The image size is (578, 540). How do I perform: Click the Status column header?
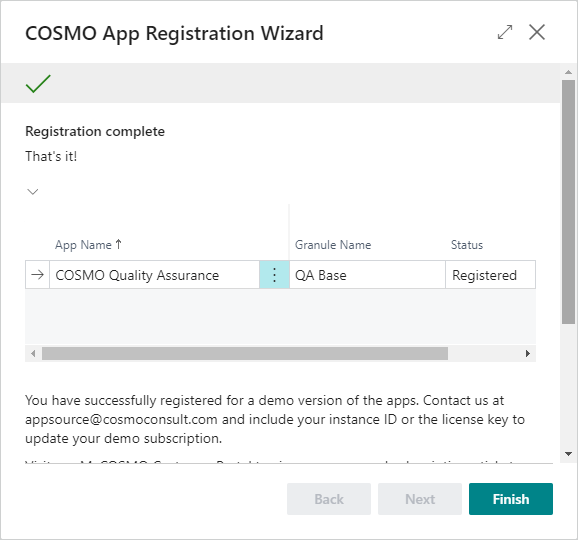467,245
